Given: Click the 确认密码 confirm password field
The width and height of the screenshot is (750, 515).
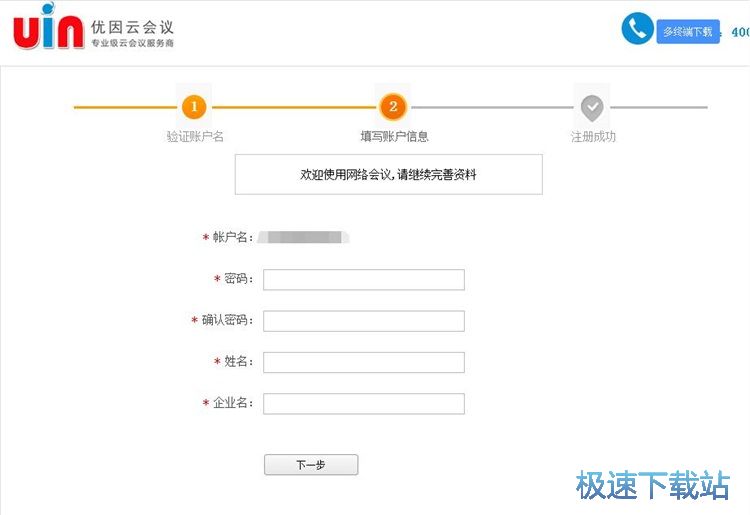Looking at the screenshot, I should pyautogui.click(x=364, y=321).
